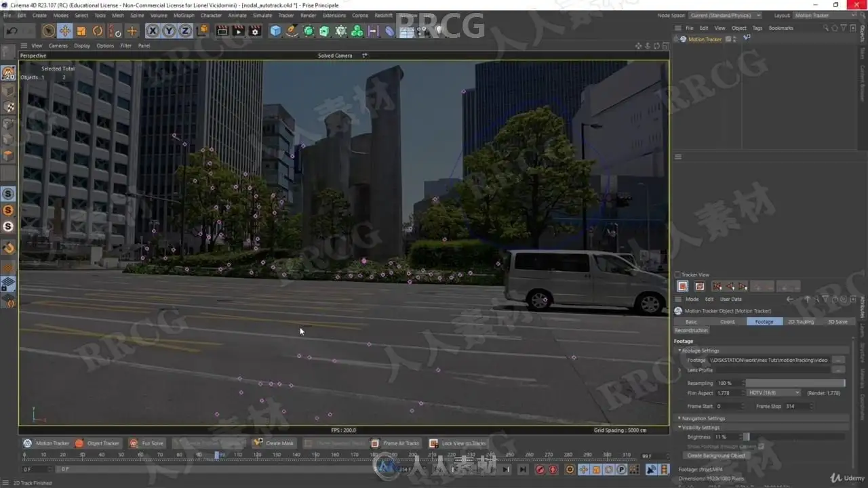Open the viewport Cameras menu
This screenshot has width=868, height=488.
click(x=58, y=45)
